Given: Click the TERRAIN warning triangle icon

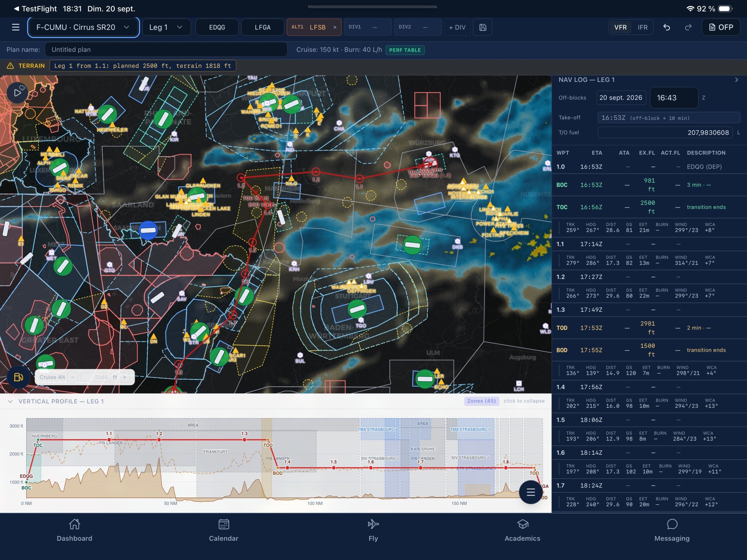Looking at the screenshot, I should click(x=11, y=66).
